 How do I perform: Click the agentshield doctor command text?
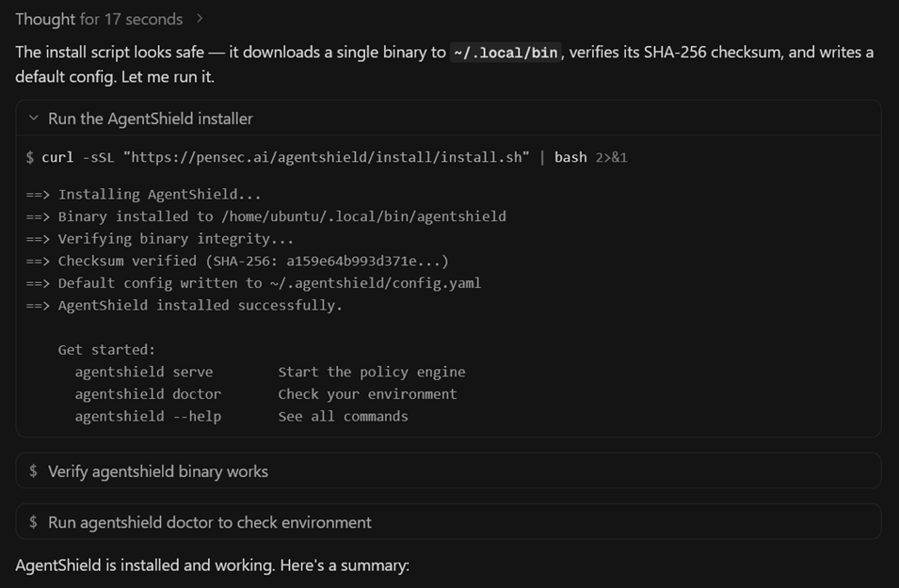(148, 394)
